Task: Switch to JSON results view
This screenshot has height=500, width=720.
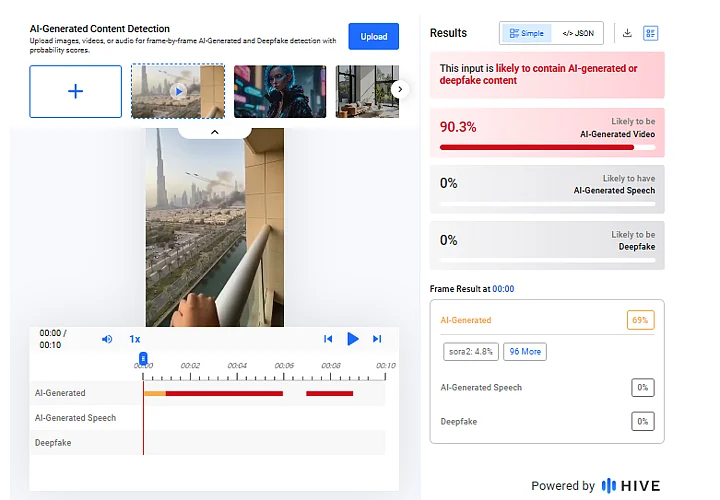Action: point(577,33)
